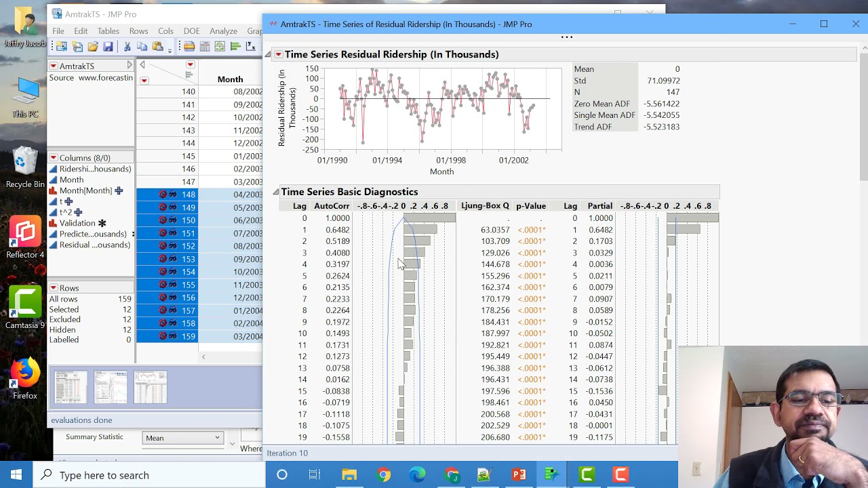The width and height of the screenshot is (868, 488).
Task: Select row number 140 in data table
Action: pos(188,91)
